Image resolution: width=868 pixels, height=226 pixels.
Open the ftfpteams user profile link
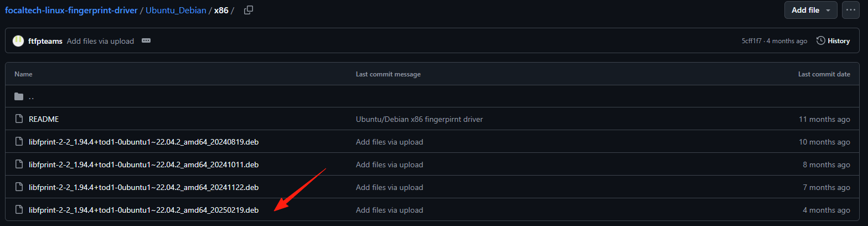[45, 41]
